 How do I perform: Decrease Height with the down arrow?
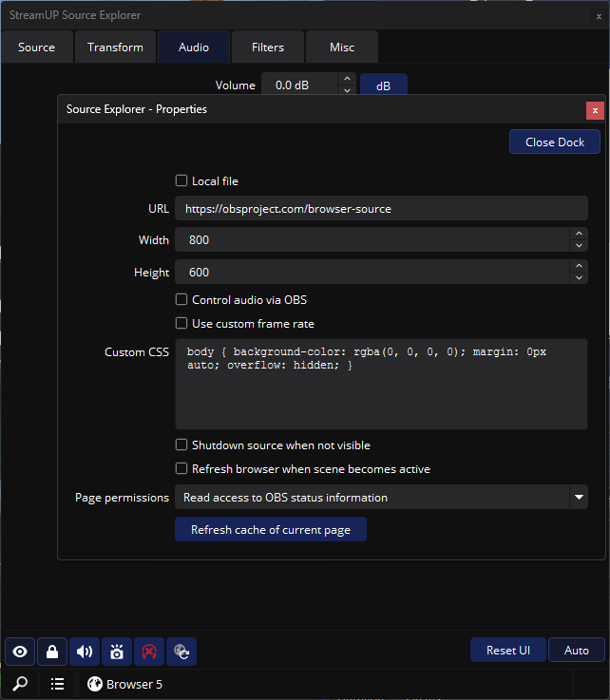tap(580, 277)
